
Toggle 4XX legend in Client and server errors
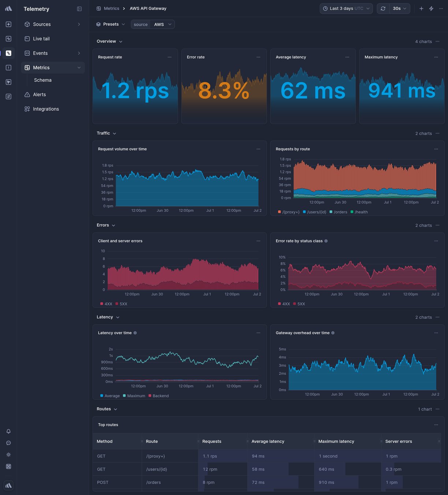click(106, 304)
